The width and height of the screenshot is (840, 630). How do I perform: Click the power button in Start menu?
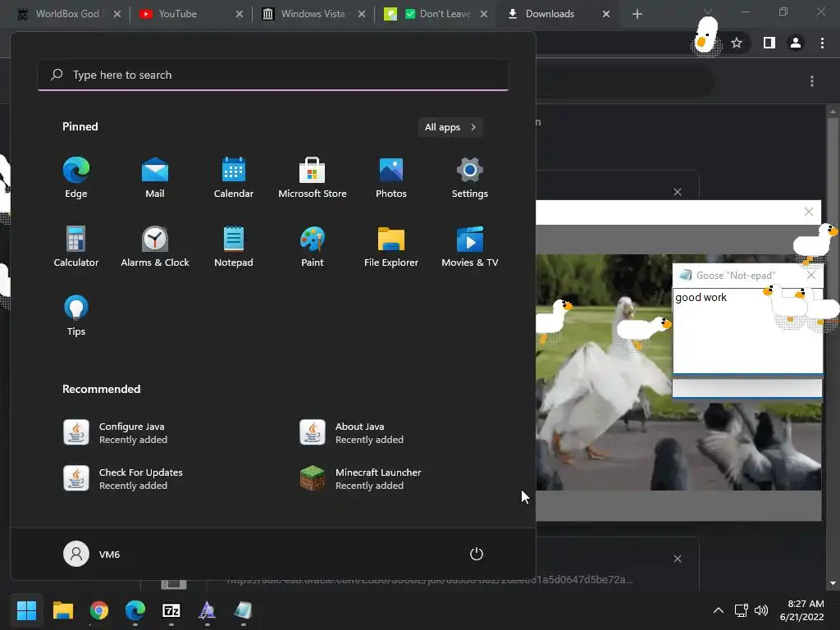pyautogui.click(x=477, y=554)
